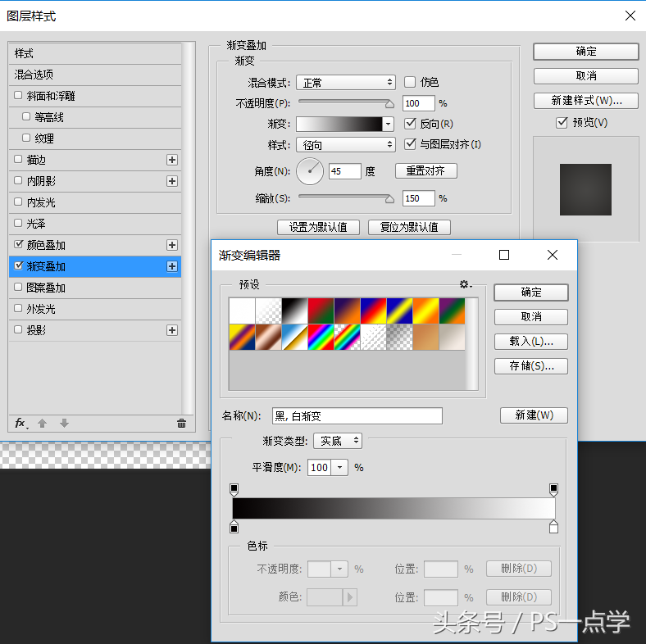Click the white color stop below gradient bar
This screenshot has width=646, height=644.
(x=553, y=527)
